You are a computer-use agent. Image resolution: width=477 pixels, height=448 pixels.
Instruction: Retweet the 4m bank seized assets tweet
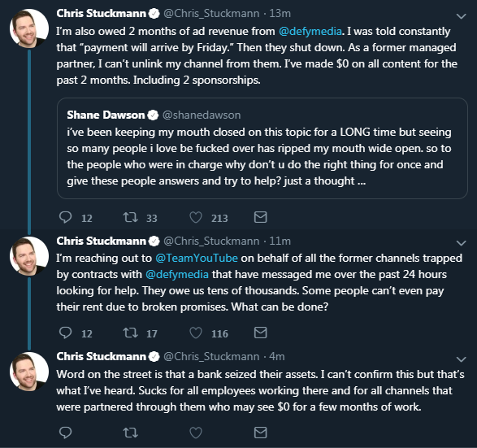pyautogui.click(x=130, y=433)
